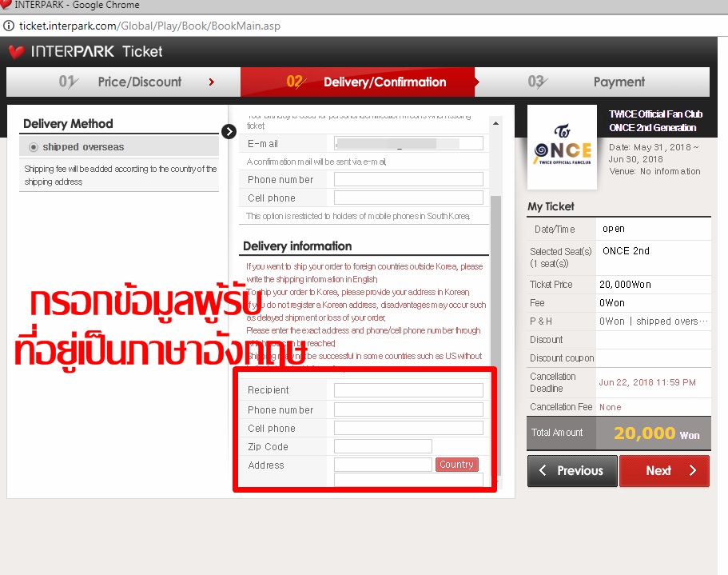Click the form's vertical scrollbar thumb
728x575 pixels.
[x=496, y=334]
